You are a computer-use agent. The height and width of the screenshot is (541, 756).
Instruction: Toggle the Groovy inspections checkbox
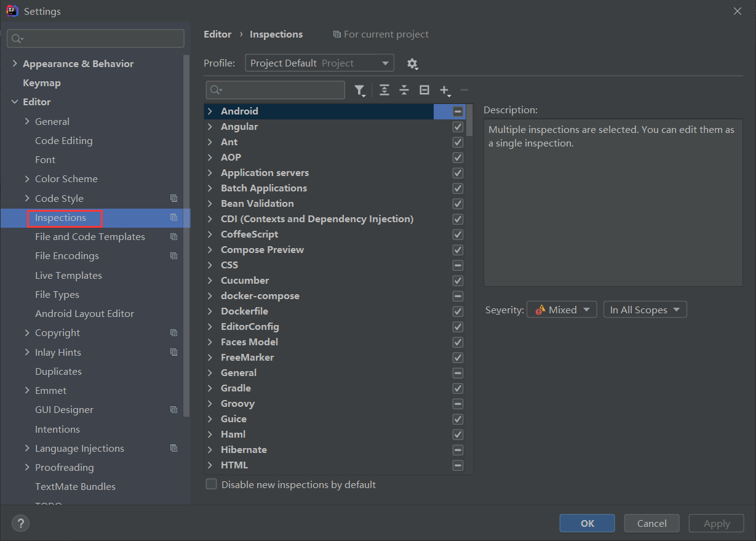[458, 404]
